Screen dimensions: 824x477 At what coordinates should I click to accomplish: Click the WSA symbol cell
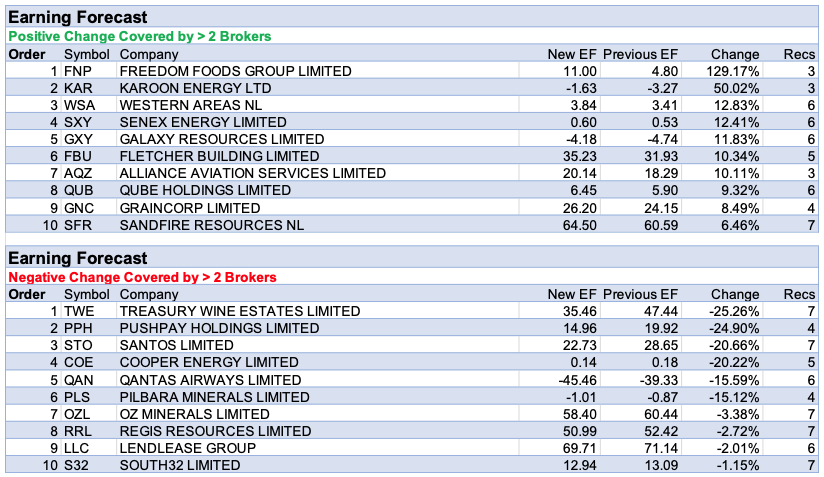click(79, 105)
